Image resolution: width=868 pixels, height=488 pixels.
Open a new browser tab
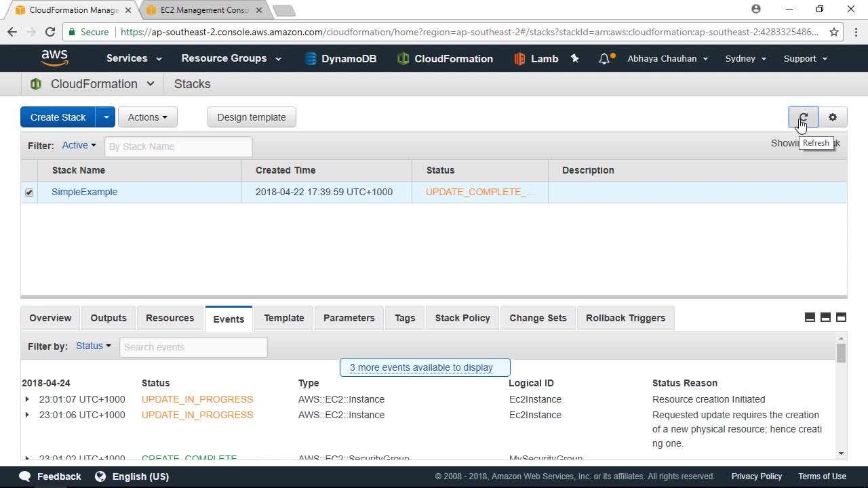click(x=283, y=10)
